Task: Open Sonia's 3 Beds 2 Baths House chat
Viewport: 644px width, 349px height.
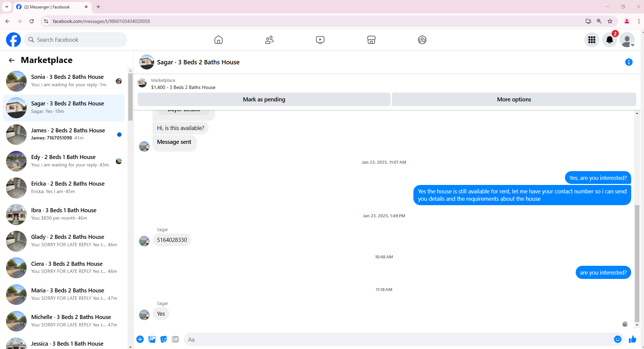Action: click(x=64, y=81)
